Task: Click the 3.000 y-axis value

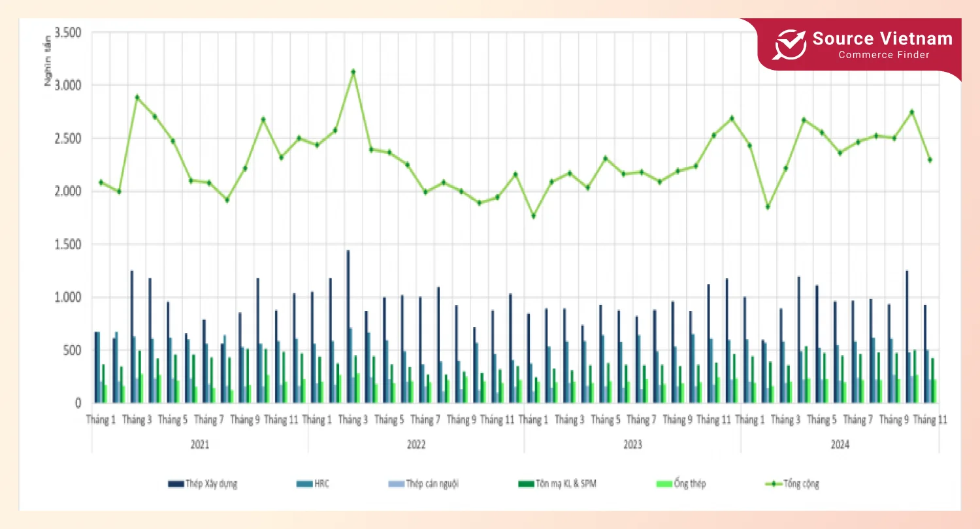Action: (x=67, y=86)
